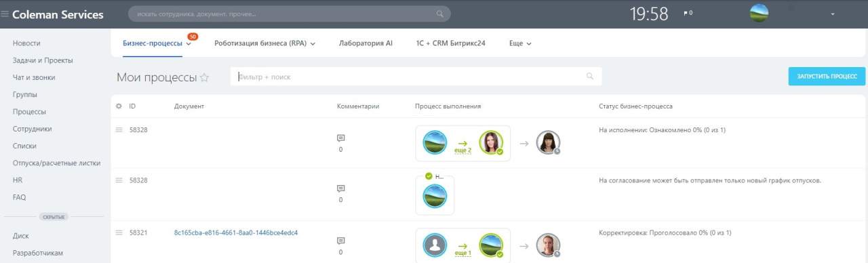Open Задачи и Проекты in the sidebar
Viewport: 868px width, 263px height.
coord(43,60)
